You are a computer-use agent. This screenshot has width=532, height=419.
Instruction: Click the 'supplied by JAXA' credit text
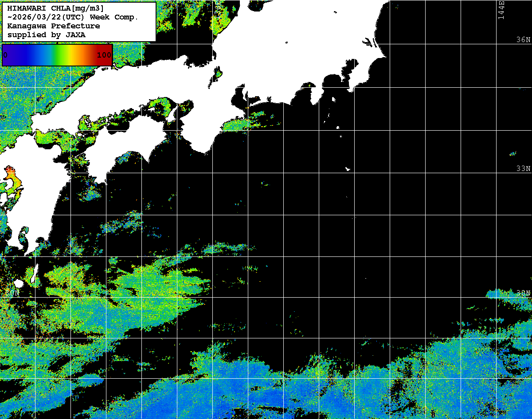coord(47,35)
